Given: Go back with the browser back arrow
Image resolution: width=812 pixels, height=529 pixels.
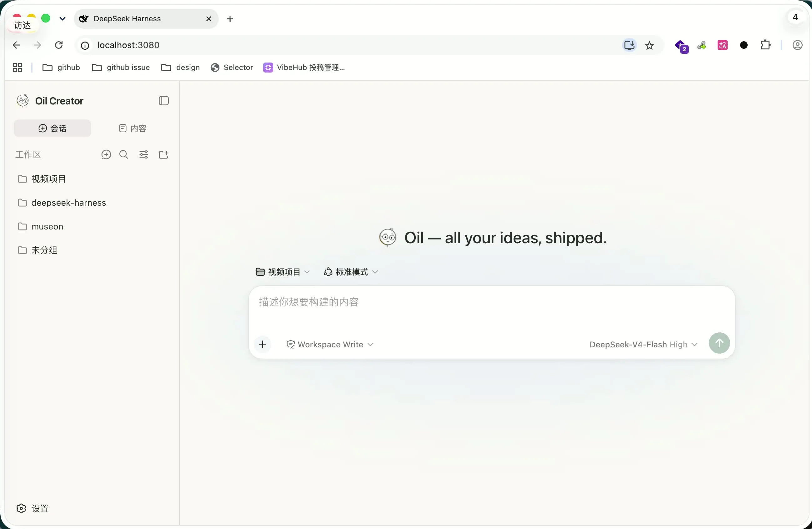Looking at the screenshot, I should point(16,45).
